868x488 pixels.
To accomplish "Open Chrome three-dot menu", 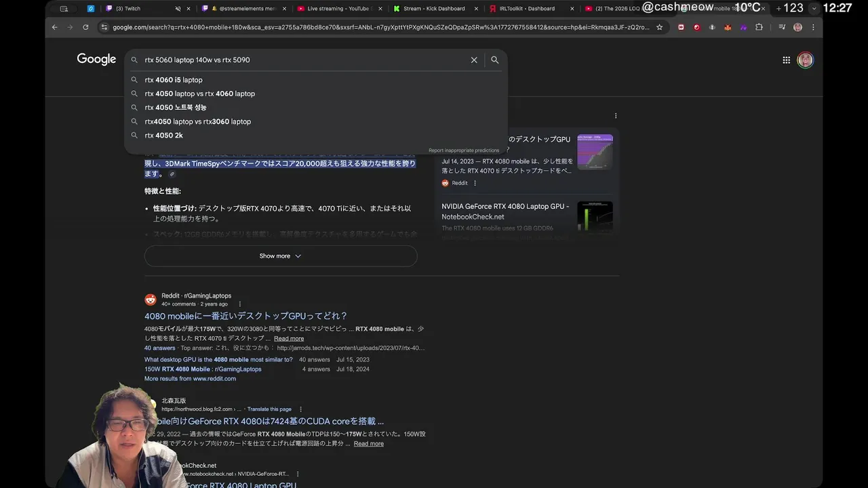I will (813, 27).
